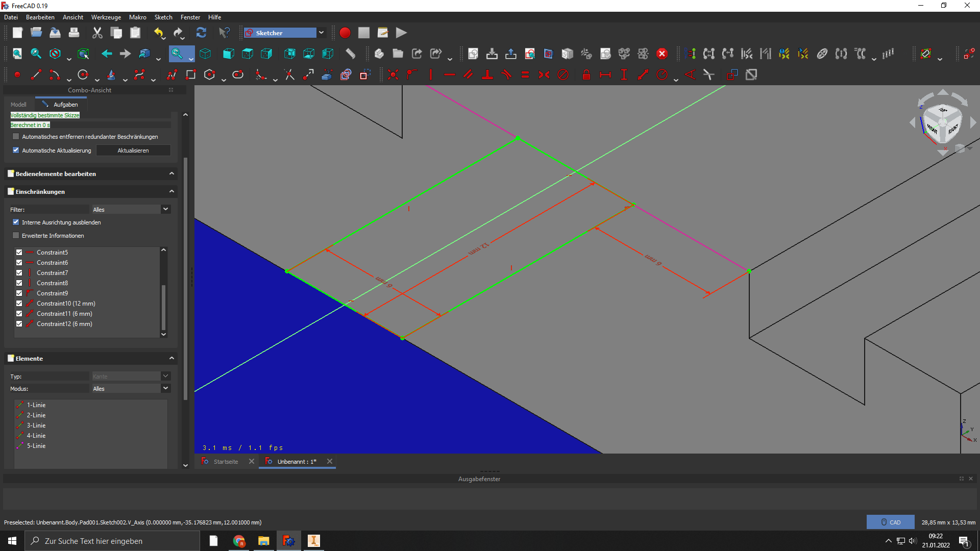The width and height of the screenshot is (980, 551).
Task: Apply the Horizontal distance constraint
Action: tap(605, 75)
